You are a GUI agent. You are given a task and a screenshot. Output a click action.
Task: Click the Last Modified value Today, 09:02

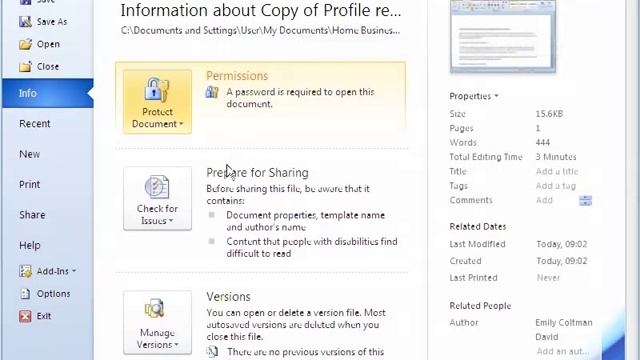click(x=562, y=244)
